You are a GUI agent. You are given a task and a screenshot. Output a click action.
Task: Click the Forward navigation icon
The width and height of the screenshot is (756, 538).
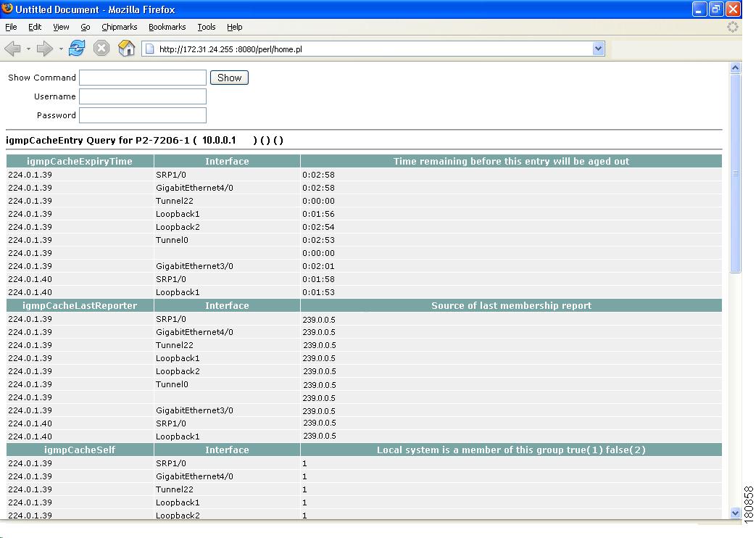[x=43, y=49]
